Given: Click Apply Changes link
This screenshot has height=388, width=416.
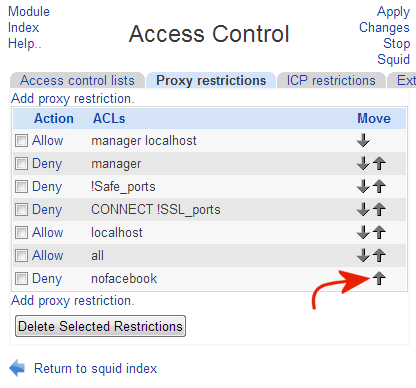Looking at the screenshot, I should tap(384, 19).
